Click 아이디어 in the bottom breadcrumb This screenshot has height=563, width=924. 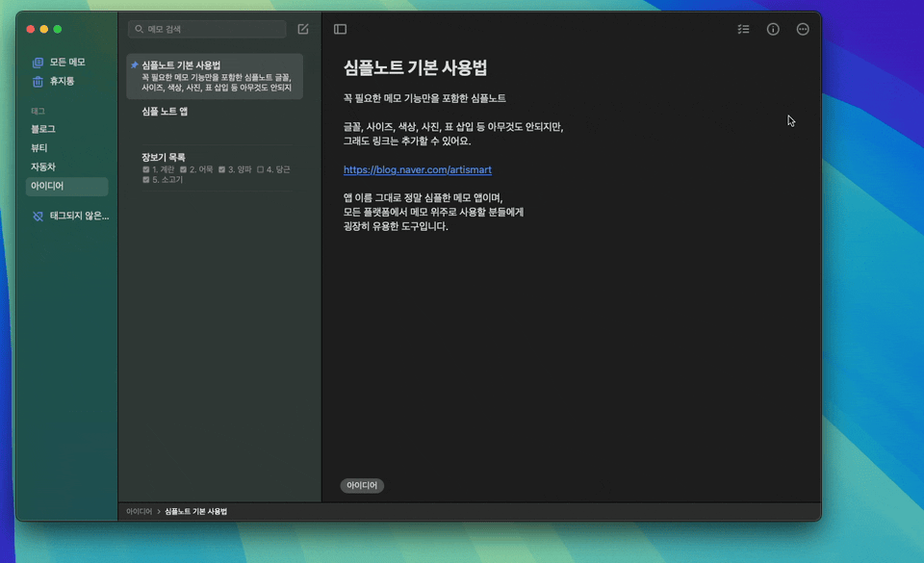coord(139,512)
